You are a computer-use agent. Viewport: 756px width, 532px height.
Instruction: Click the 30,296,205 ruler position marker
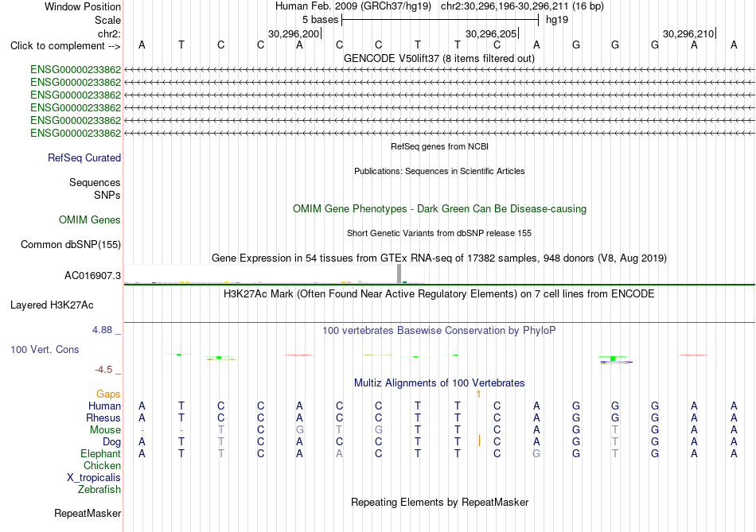tap(491, 33)
